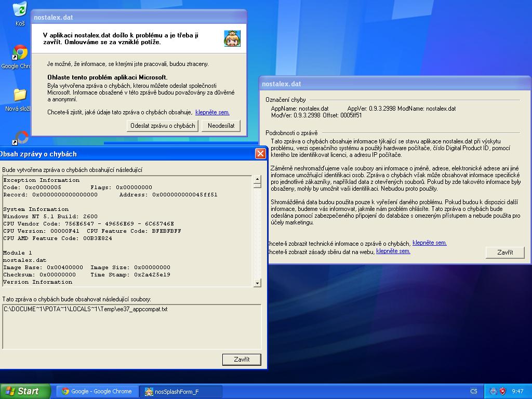Click the 'CPU Vendor Code' line
Screen dimensions: 532x399
coord(88,224)
